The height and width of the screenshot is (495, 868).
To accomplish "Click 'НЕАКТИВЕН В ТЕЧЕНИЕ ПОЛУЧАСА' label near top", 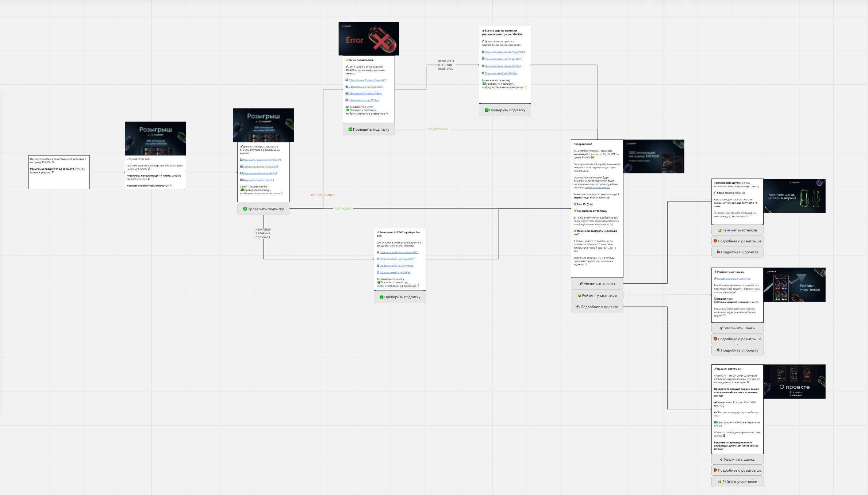I will coord(446,65).
